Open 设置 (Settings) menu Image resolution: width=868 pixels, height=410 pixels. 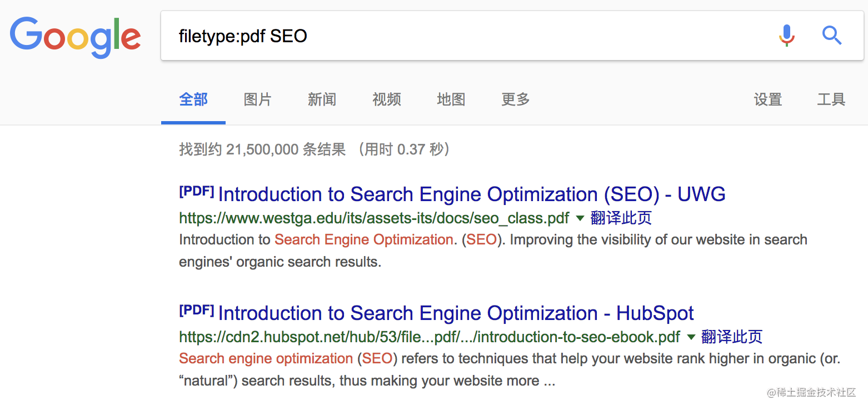pos(768,100)
